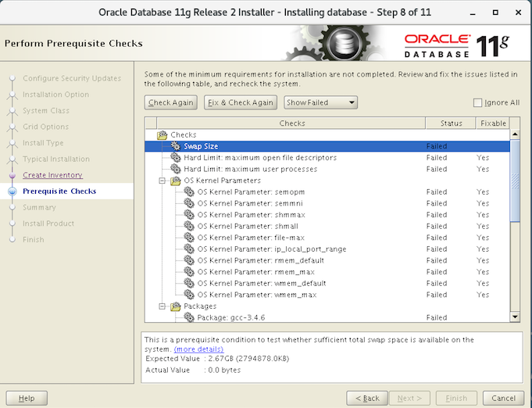This screenshot has height=408, width=532.
Task: Open the more details link
Action: coord(198,349)
